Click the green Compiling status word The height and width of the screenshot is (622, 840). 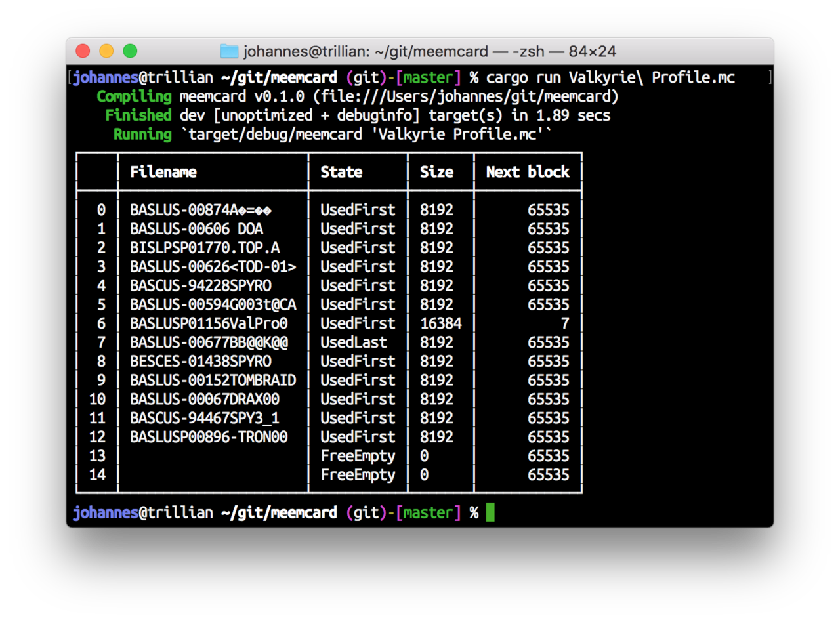(134, 96)
